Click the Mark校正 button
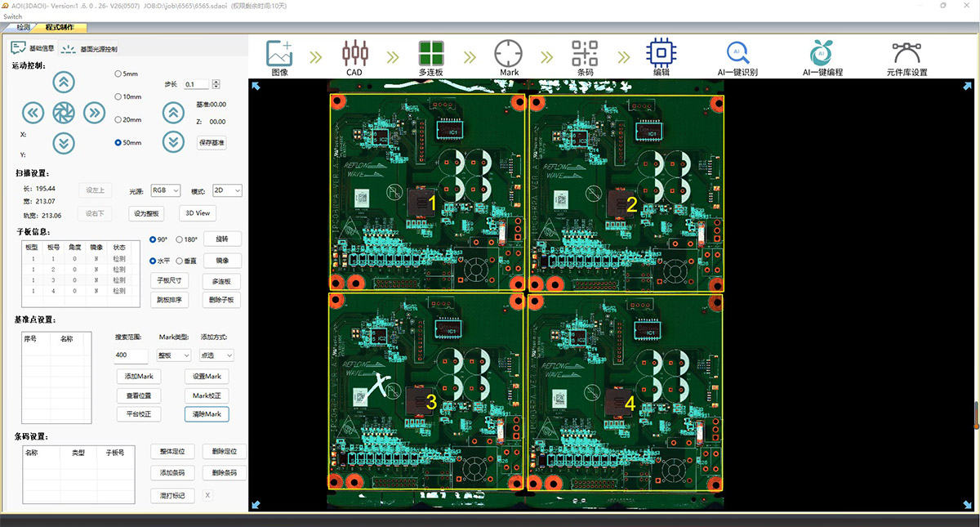The height and width of the screenshot is (527, 980). [x=207, y=395]
